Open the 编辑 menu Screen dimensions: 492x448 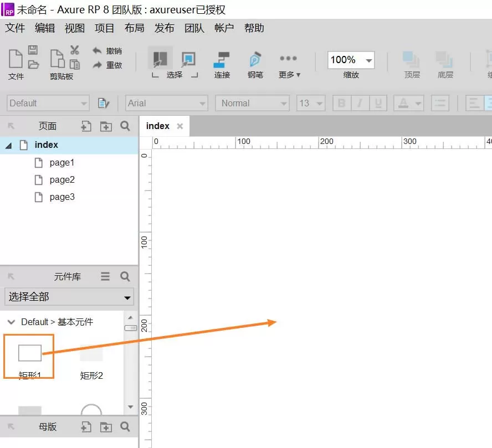[x=45, y=28]
